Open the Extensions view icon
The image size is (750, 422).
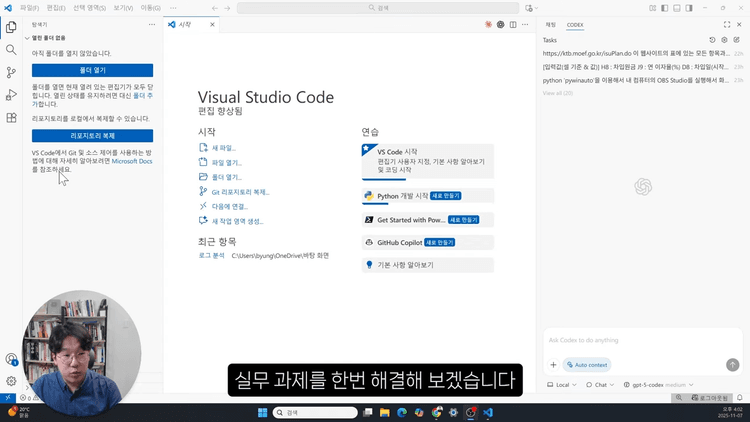11,118
